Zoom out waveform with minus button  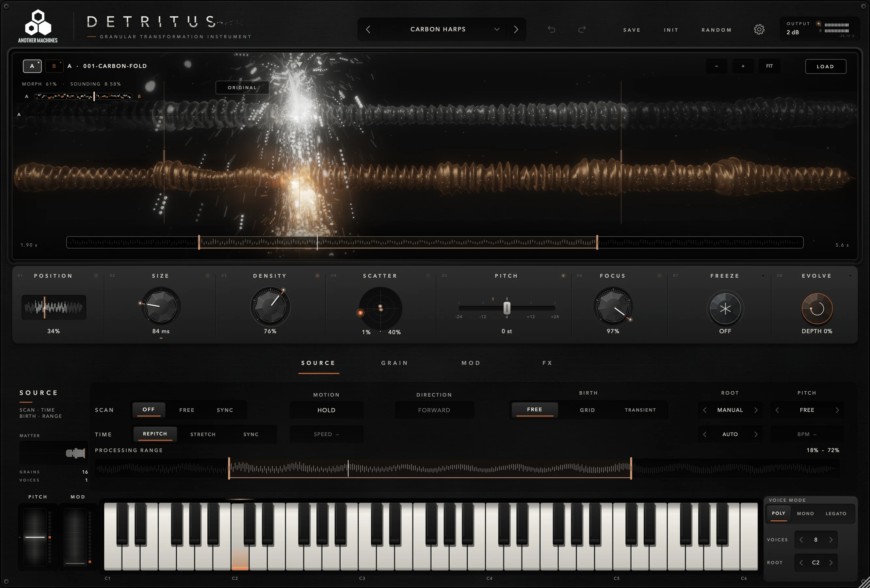[x=717, y=66]
